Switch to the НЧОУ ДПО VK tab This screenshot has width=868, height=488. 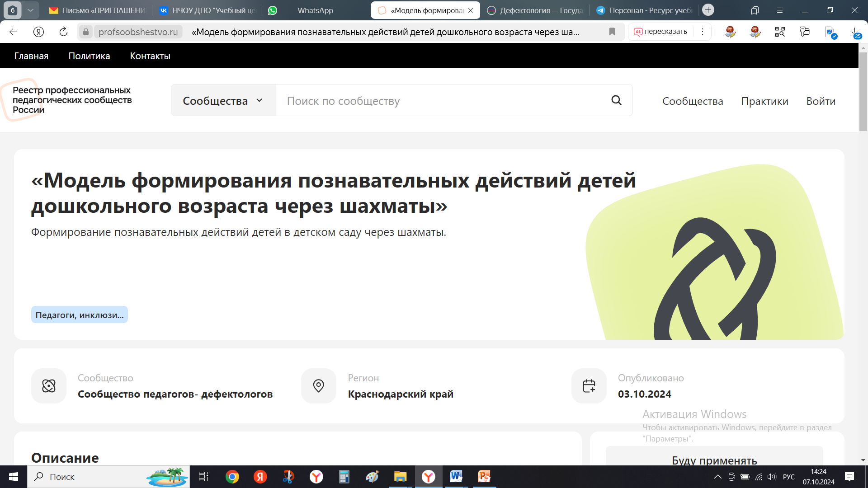[208, 10]
